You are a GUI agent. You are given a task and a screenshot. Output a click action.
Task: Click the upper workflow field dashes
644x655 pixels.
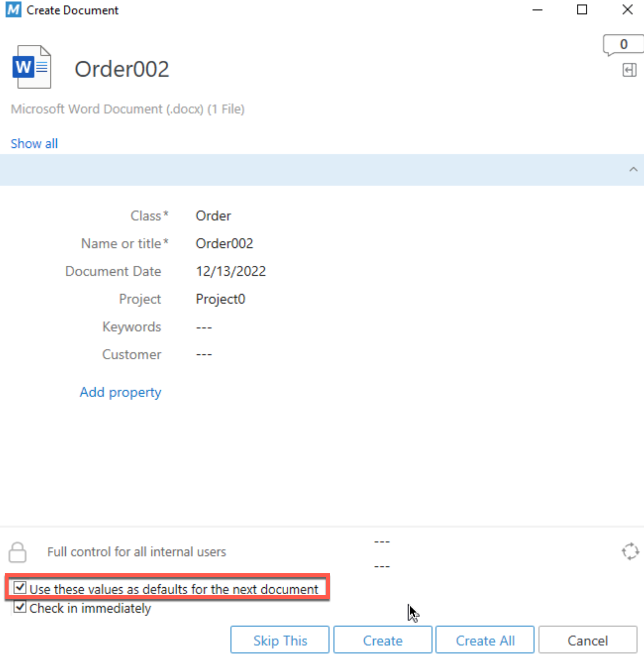(x=382, y=541)
